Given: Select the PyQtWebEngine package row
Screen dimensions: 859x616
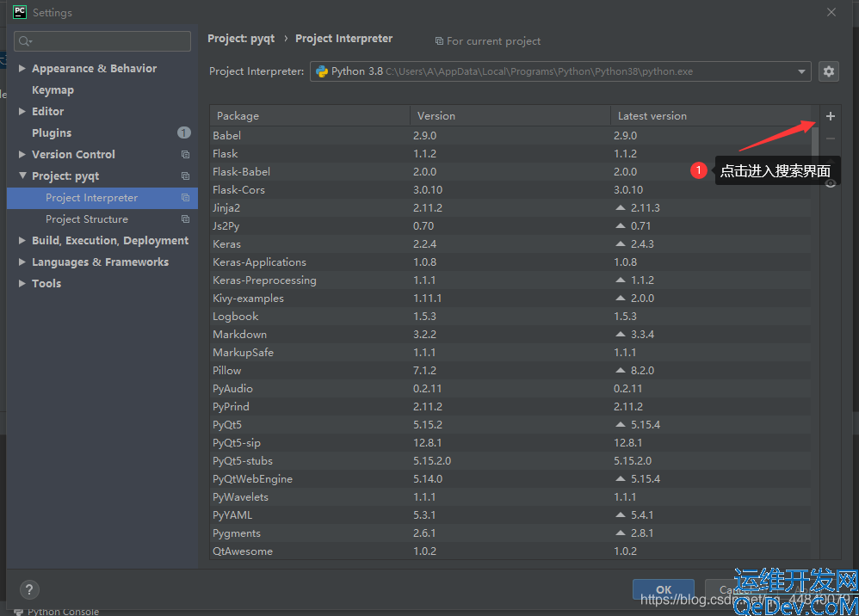Looking at the screenshot, I should pos(510,478).
